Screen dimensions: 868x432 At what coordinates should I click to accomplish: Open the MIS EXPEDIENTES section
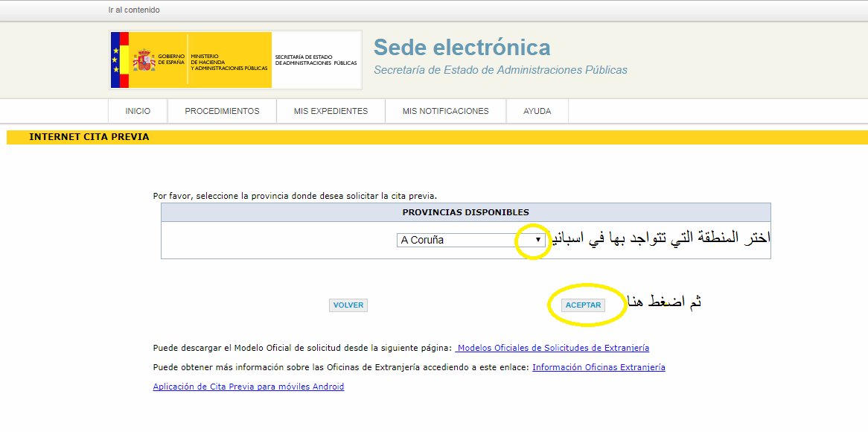point(331,111)
